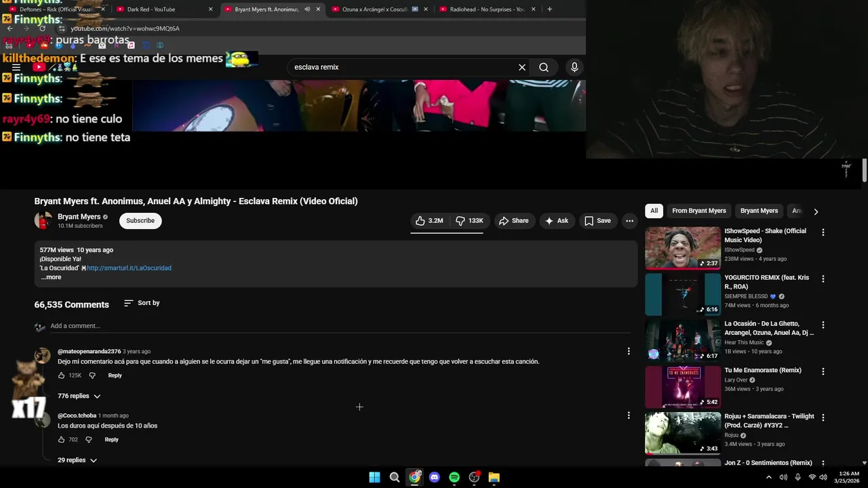Like the Esclava Remix video
Screen dimensions: 868x488
(429, 220)
